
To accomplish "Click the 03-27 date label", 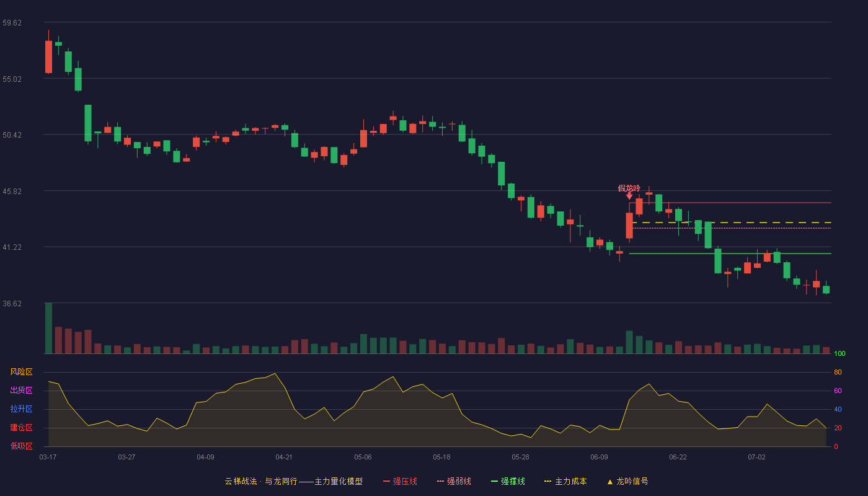I will (x=126, y=457).
